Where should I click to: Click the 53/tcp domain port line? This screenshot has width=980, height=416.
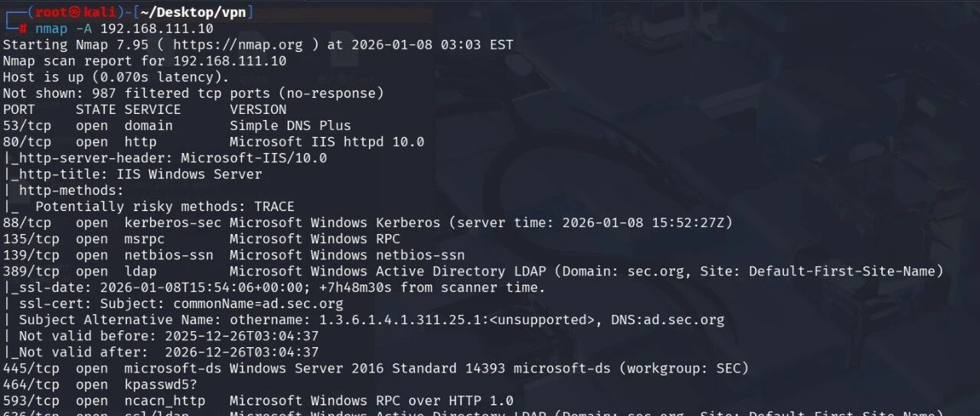click(177, 125)
